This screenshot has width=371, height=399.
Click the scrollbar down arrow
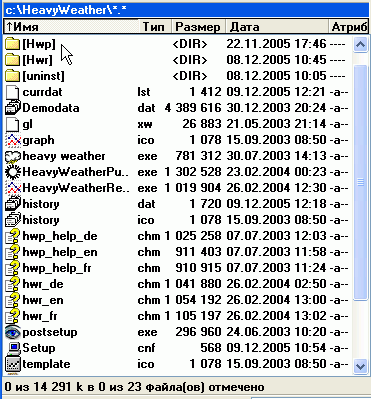[x=360, y=366]
